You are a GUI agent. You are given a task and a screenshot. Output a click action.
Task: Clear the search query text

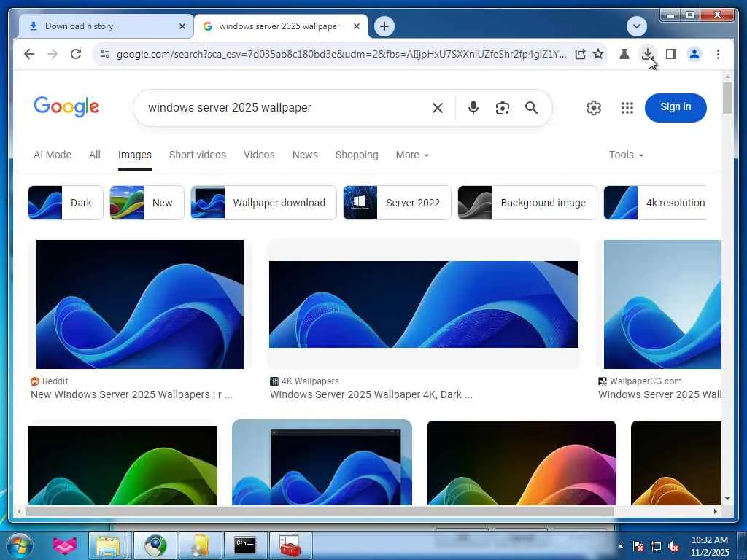point(438,108)
